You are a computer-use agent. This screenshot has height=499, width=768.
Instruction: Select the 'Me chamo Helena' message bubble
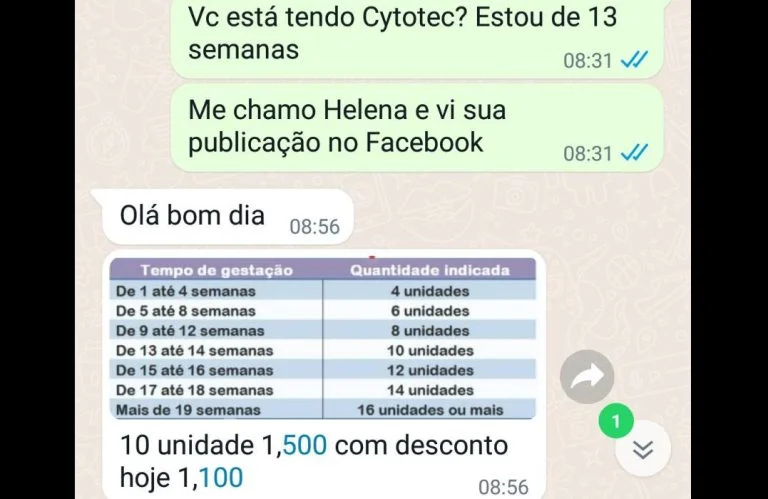tap(417, 127)
